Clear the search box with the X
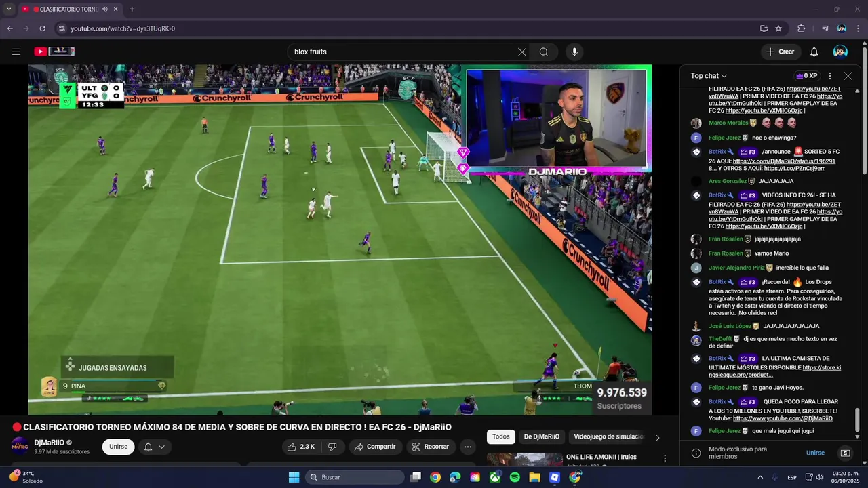This screenshot has width=868, height=488. click(x=522, y=52)
